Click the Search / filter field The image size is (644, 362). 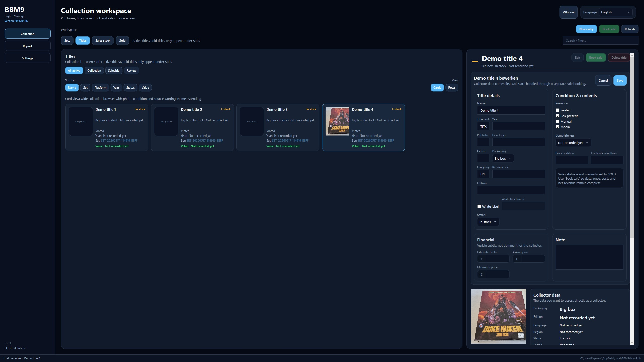coord(600,41)
